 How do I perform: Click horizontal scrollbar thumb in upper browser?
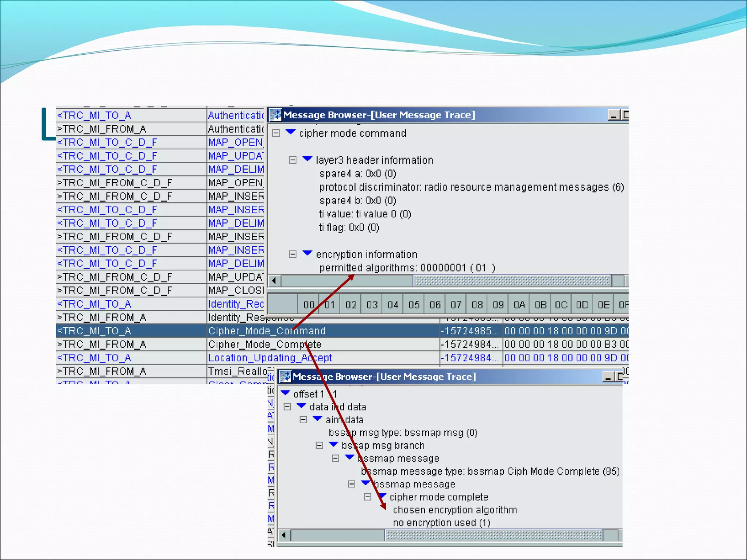tap(513, 281)
